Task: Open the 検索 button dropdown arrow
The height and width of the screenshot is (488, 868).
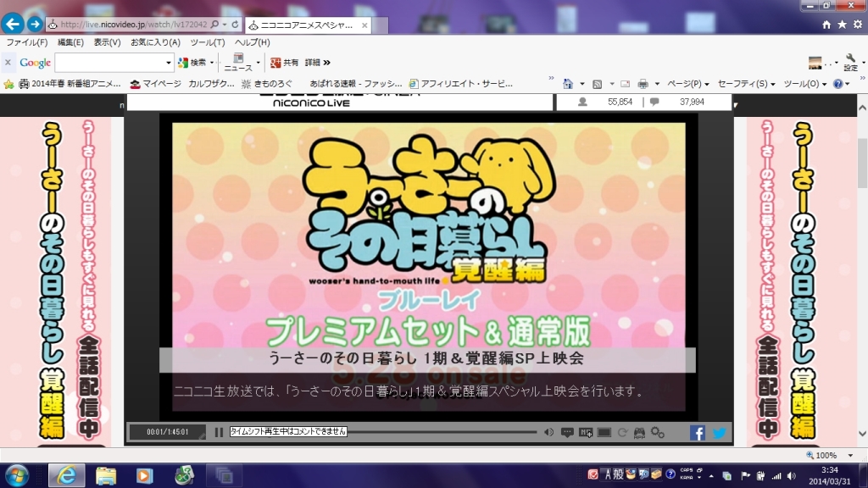Action: click(211, 63)
